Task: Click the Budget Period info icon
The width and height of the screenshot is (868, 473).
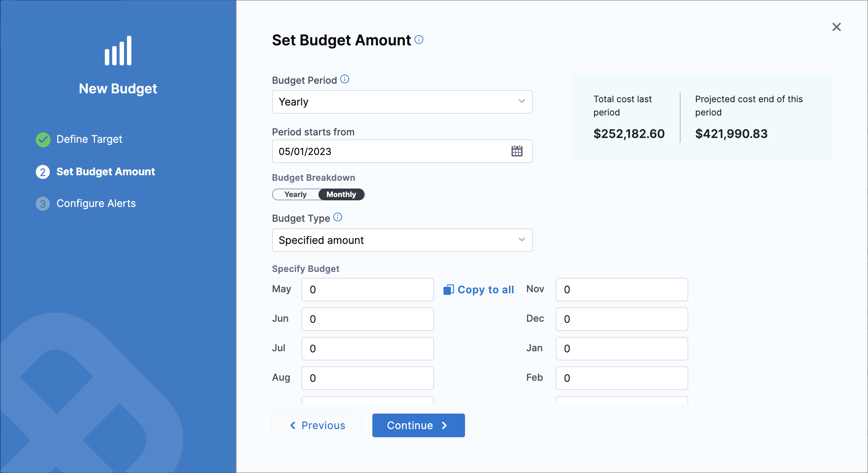Action: (345, 79)
